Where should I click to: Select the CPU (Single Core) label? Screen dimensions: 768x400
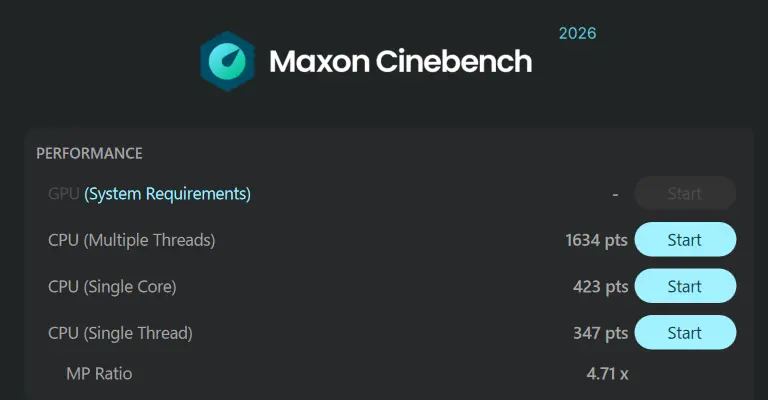click(112, 287)
